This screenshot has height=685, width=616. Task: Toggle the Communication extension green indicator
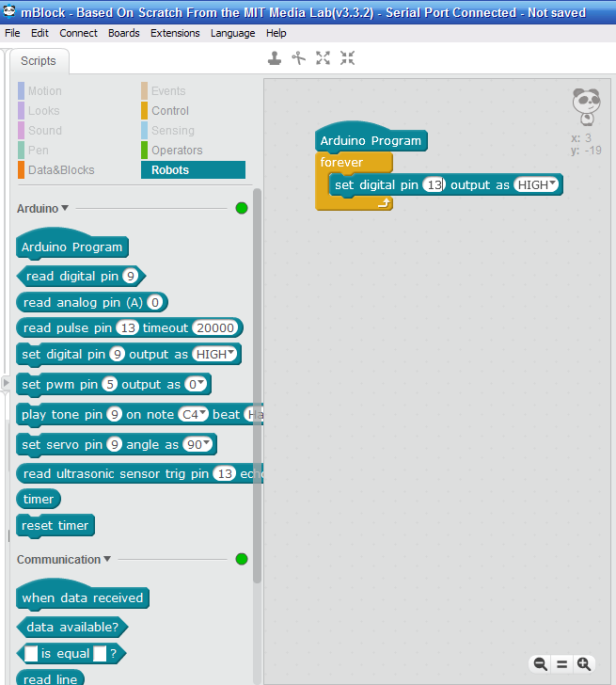(x=242, y=559)
